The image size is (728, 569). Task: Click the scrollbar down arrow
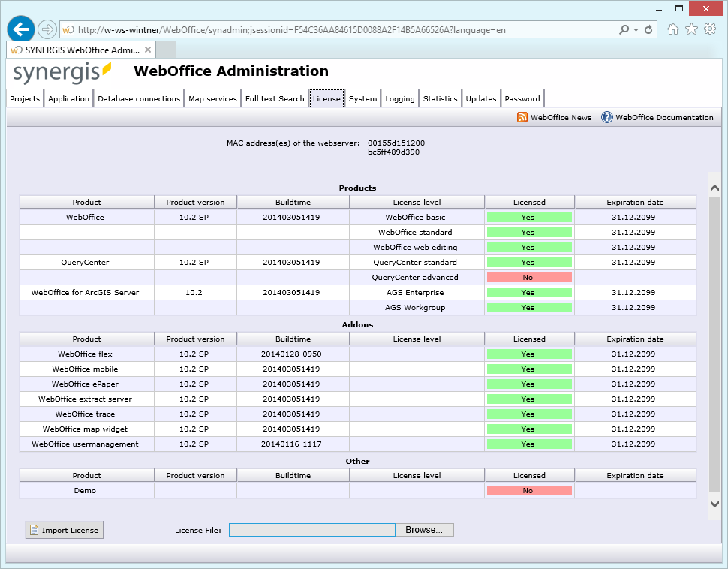pyautogui.click(x=714, y=505)
